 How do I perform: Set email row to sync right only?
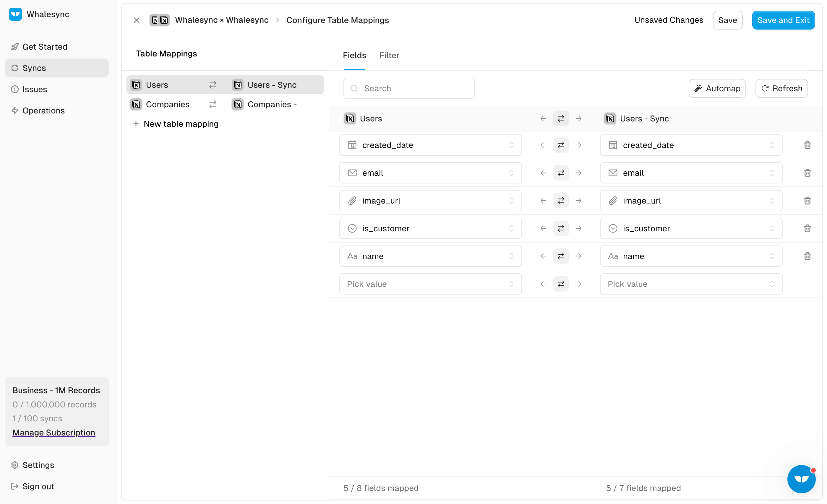579,173
